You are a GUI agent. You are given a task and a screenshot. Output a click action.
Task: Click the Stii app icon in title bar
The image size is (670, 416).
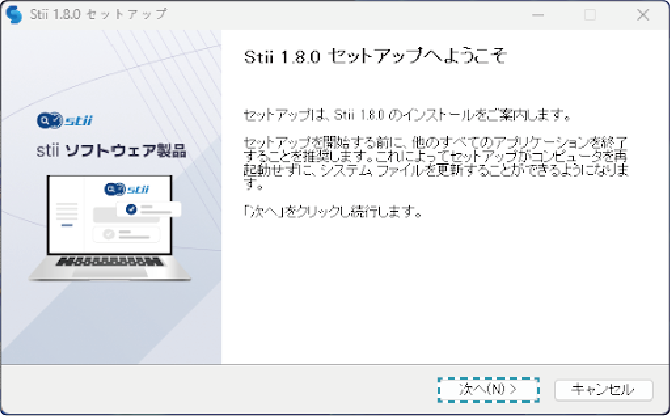tap(14, 15)
